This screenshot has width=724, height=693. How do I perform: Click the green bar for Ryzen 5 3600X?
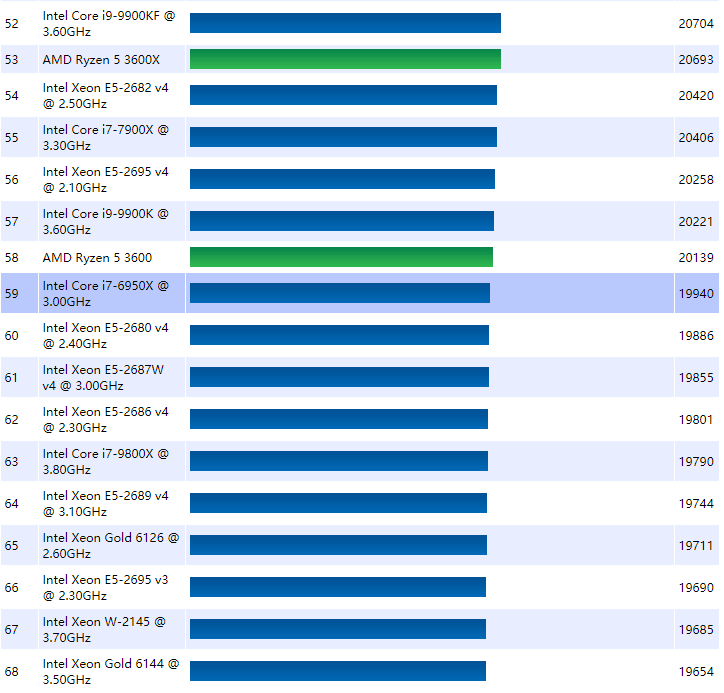coord(345,60)
